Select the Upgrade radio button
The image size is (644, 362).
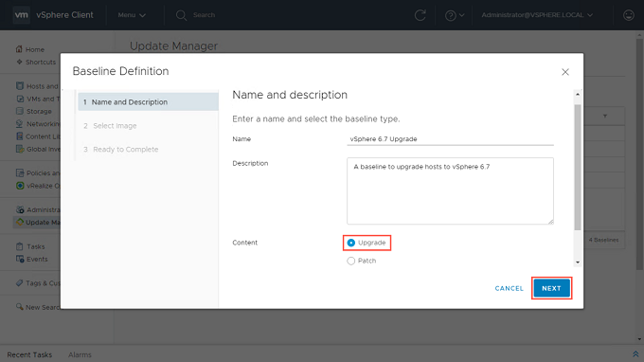pos(350,243)
